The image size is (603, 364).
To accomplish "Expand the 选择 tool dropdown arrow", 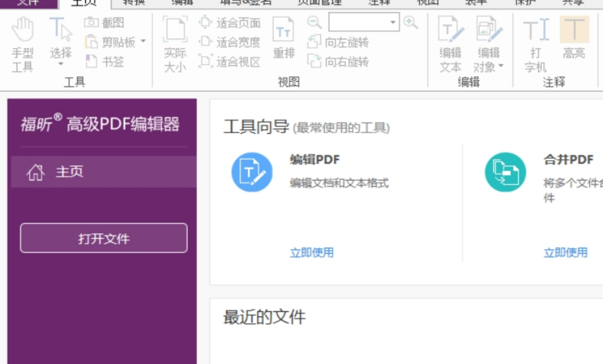I will click(61, 64).
